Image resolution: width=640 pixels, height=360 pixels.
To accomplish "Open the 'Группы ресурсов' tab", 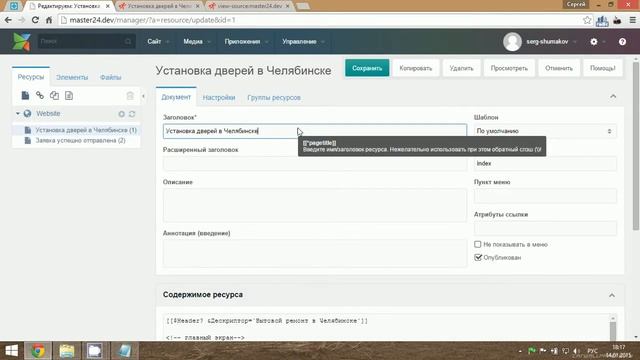I will point(274,98).
